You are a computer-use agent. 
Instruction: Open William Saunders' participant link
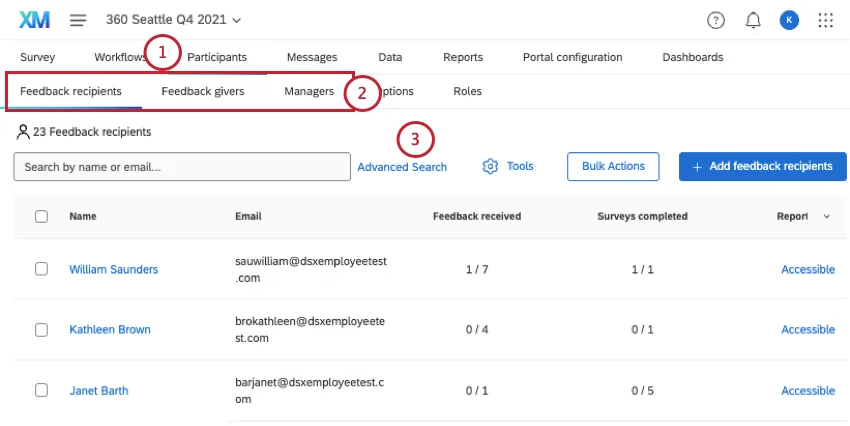pos(114,269)
